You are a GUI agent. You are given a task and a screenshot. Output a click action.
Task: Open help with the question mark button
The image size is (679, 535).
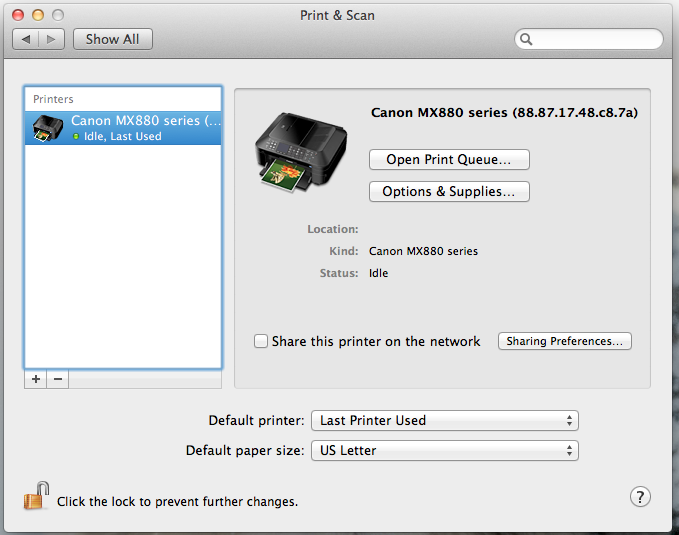pos(640,497)
